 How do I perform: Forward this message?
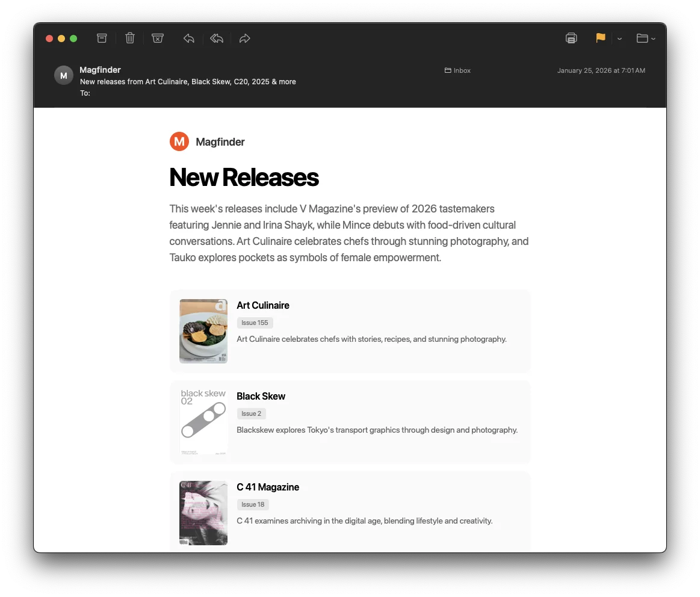click(x=244, y=38)
